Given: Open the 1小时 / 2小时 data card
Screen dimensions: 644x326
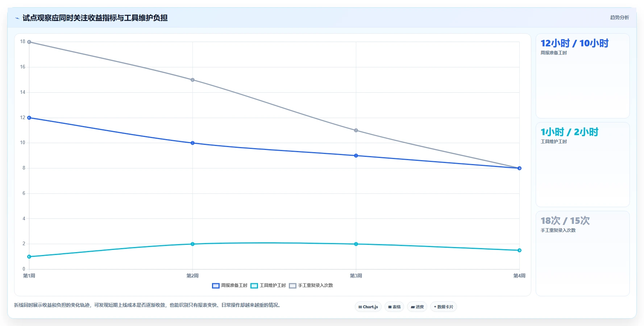Looking at the screenshot, I should point(582,165).
